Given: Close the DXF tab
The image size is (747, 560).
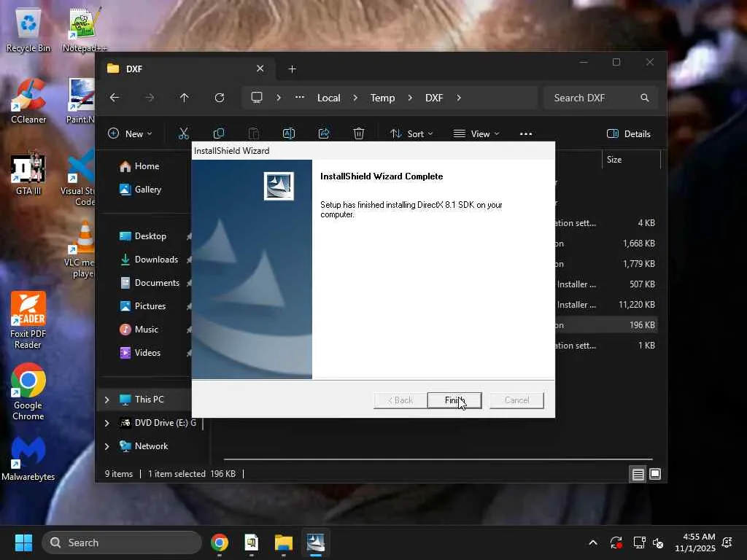Looking at the screenshot, I should point(260,69).
